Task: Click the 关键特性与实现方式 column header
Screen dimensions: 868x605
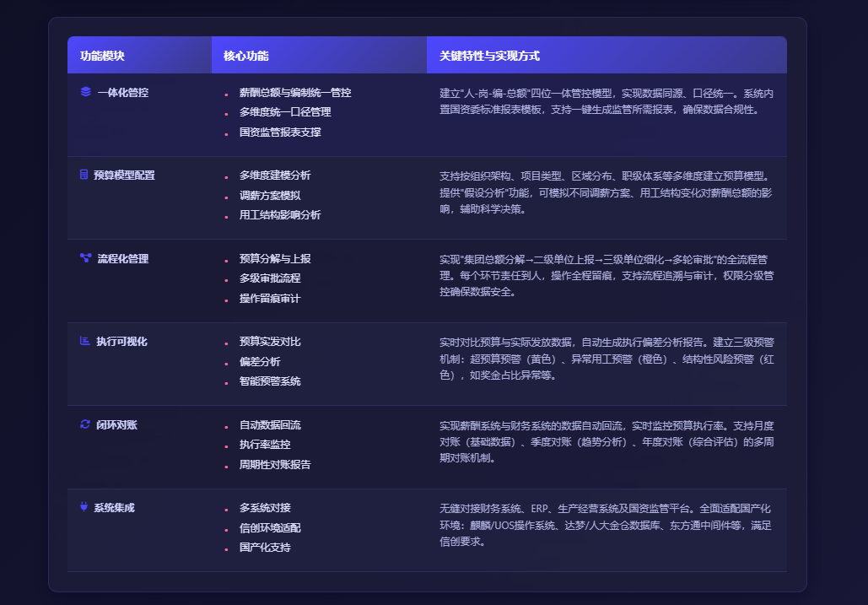Action: pyautogui.click(x=489, y=56)
